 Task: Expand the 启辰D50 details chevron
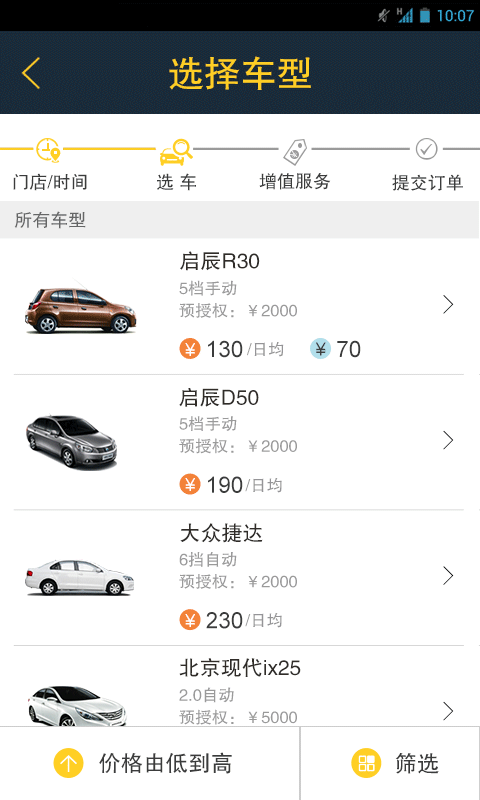(x=448, y=440)
